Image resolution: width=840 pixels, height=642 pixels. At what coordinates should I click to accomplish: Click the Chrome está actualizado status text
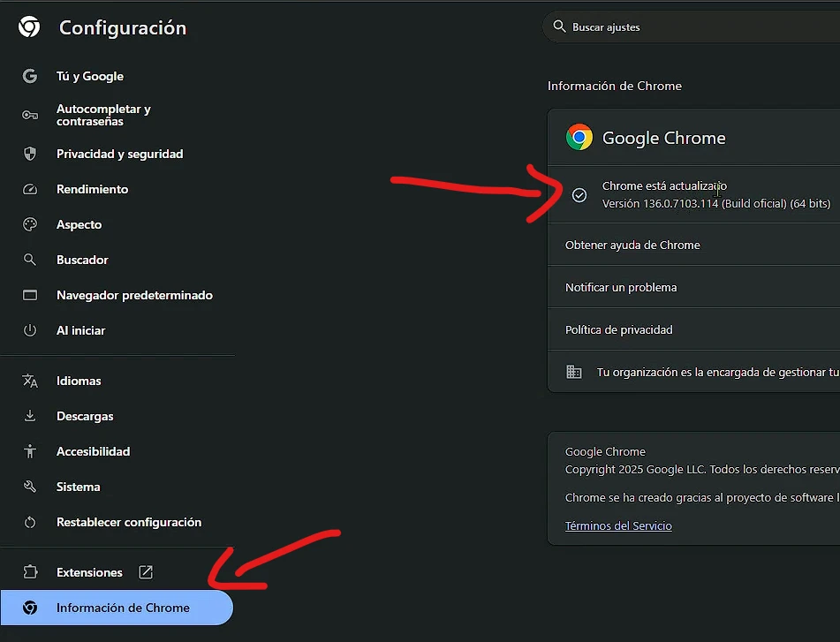664,185
